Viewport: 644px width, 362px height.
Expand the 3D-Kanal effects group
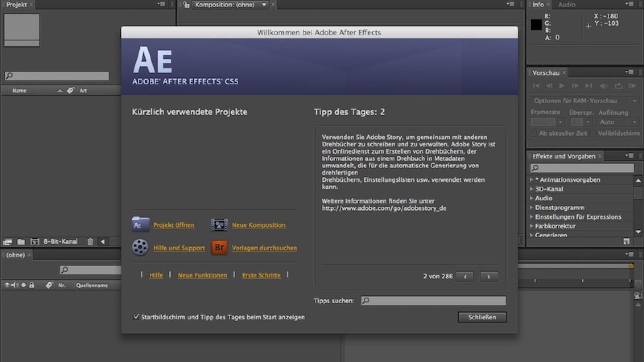tap(532, 189)
